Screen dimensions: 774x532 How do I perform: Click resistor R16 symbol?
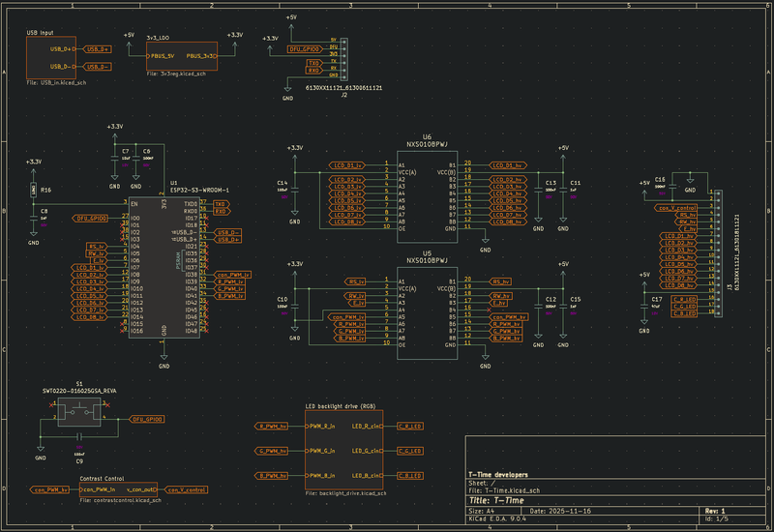click(x=34, y=190)
